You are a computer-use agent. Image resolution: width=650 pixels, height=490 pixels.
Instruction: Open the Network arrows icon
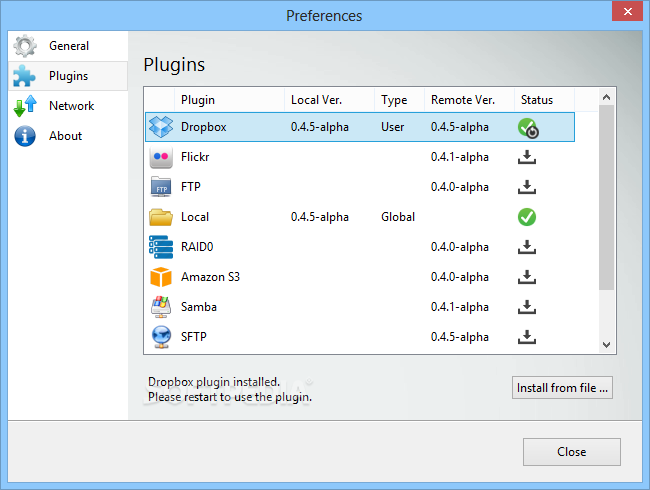[x=25, y=106]
